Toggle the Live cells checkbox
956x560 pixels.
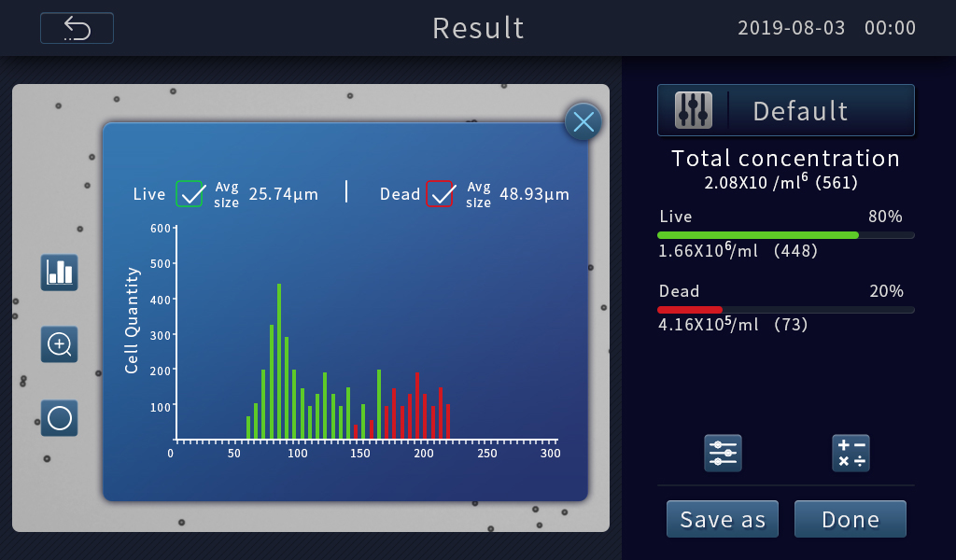(x=190, y=194)
